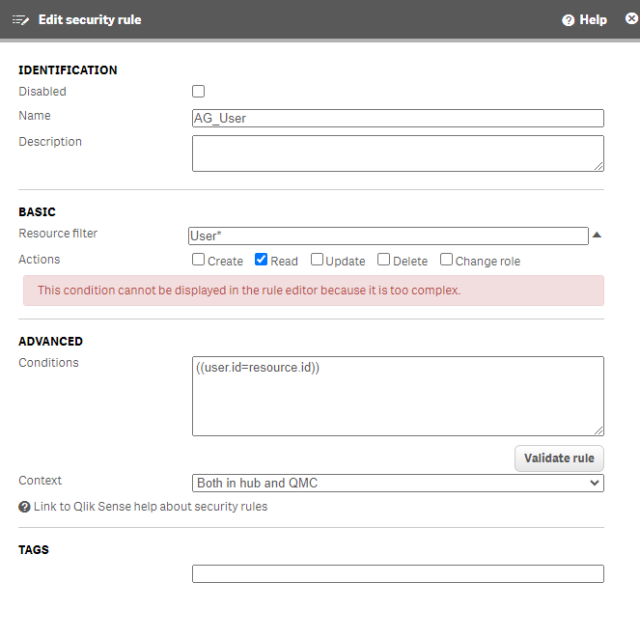640x638 pixels.
Task: Click the Description text area
Action: (x=397, y=153)
